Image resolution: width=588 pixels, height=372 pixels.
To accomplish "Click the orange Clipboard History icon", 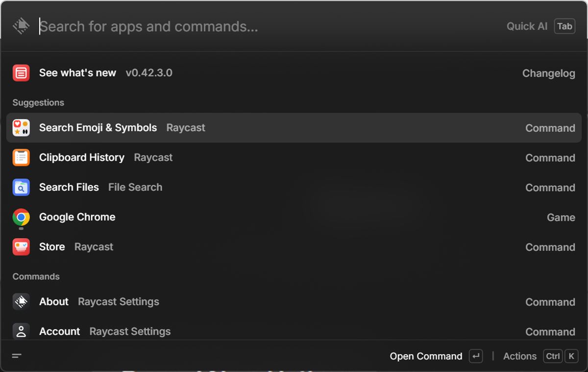I will point(21,158).
